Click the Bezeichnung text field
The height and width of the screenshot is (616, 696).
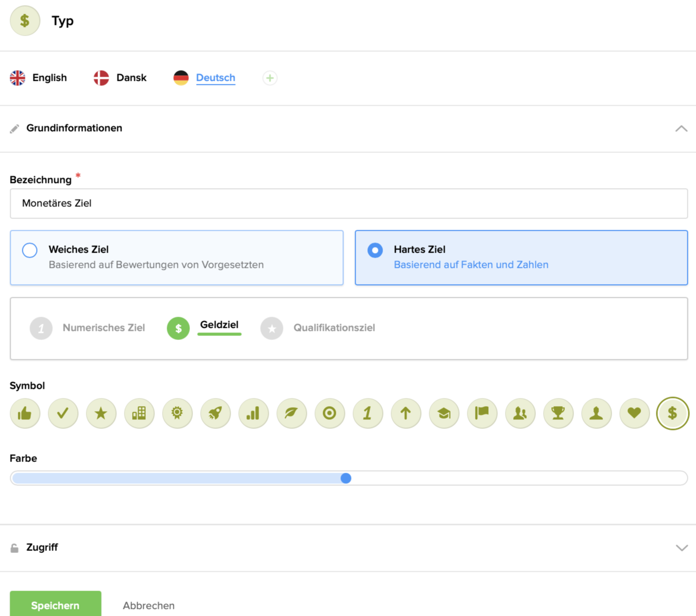point(349,203)
